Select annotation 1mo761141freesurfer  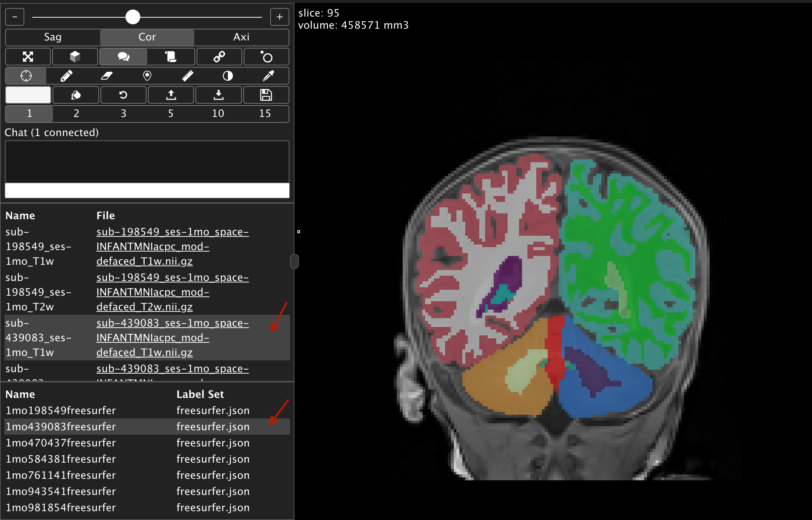61,475
